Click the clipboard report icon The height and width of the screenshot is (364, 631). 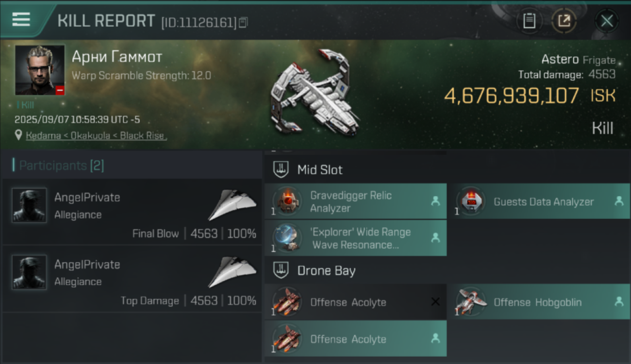coord(529,21)
